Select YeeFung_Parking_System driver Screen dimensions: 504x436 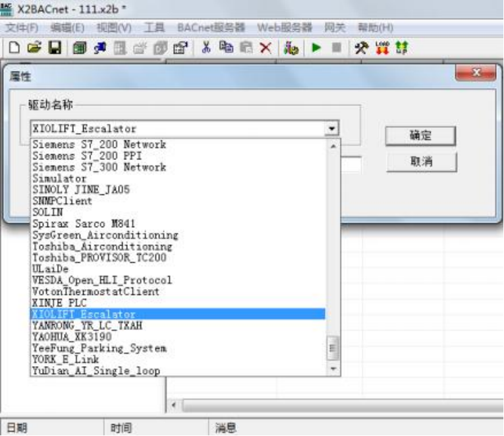pyautogui.click(x=178, y=348)
